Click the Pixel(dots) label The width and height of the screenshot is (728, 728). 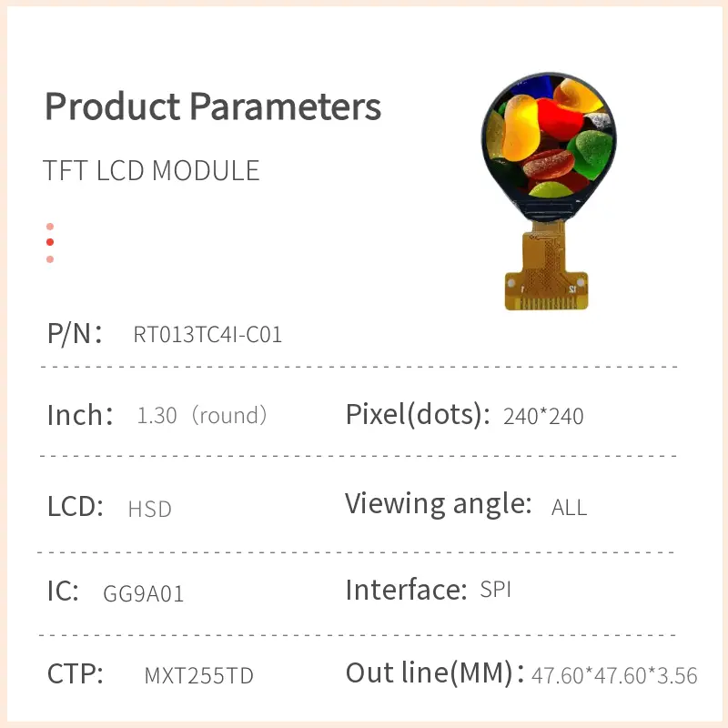pyautogui.click(x=412, y=415)
